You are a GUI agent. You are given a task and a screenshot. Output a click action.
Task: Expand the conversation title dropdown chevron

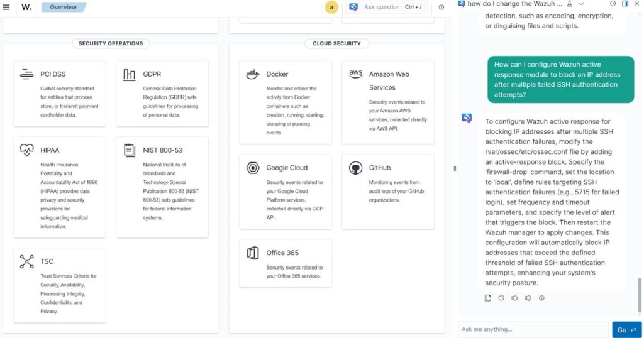pos(582,4)
